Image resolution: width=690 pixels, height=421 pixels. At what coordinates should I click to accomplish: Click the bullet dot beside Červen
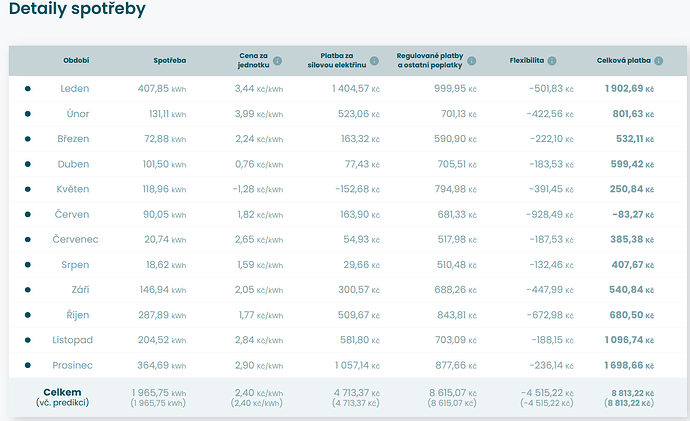[28, 214]
